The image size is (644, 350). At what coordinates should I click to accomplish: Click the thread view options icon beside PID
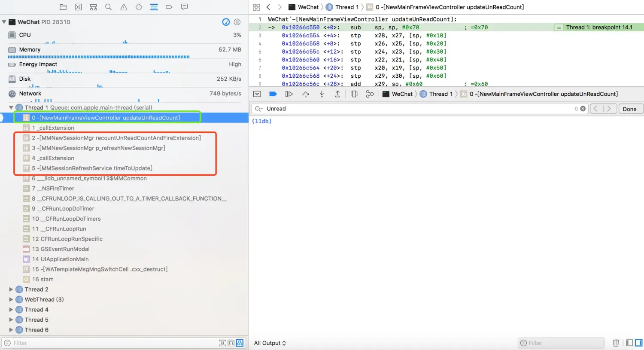click(237, 22)
